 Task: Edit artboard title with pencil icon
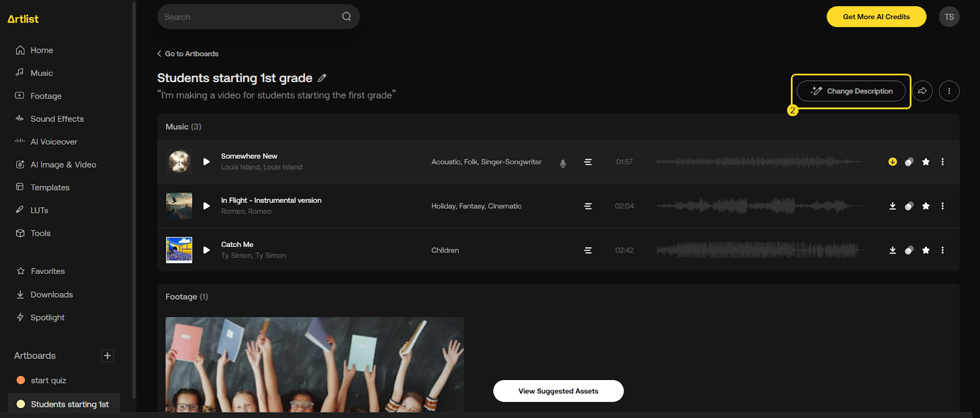pyautogui.click(x=322, y=78)
